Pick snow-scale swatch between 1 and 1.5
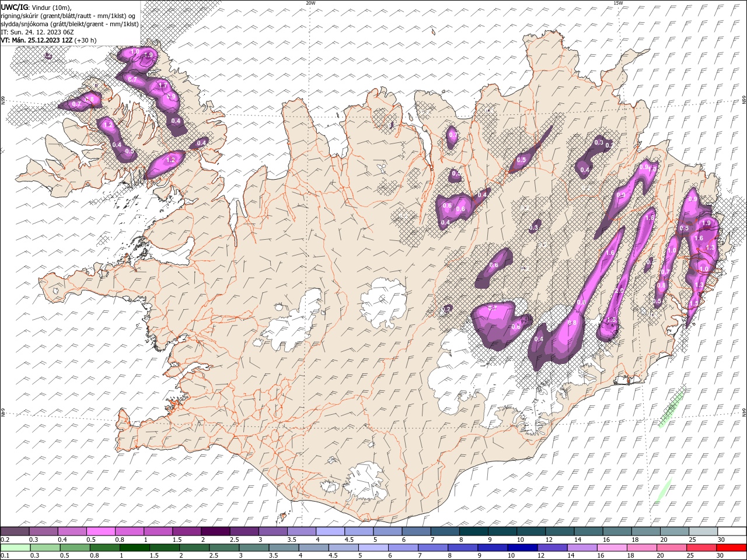 click(158, 531)
